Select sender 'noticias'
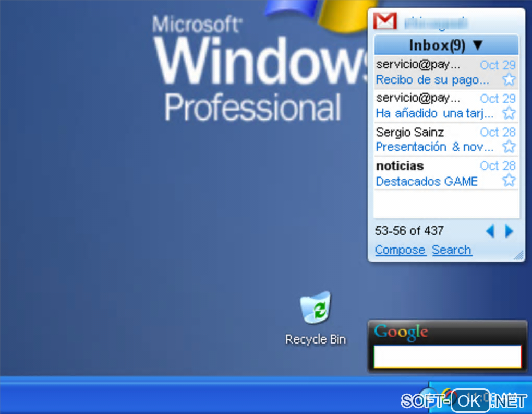Image resolution: width=532 pixels, height=414 pixels. (x=400, y=165)
